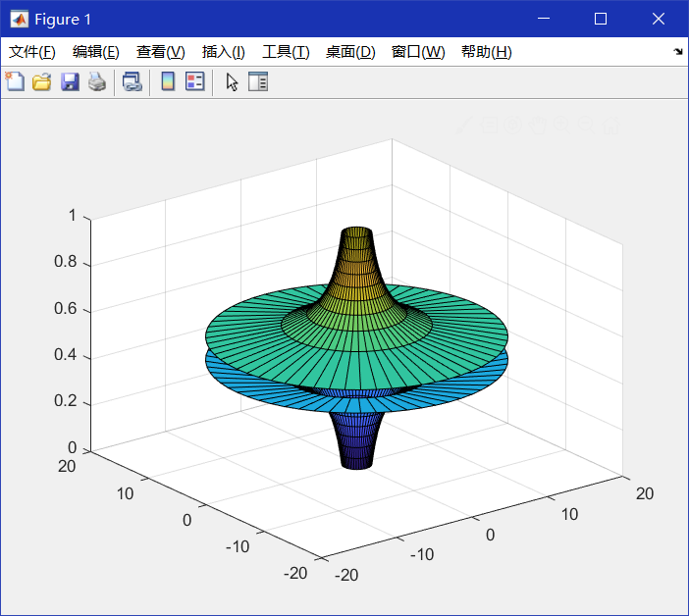Insert a legend from the toolbar
This screenshot has width=689, height=616.
195,81
